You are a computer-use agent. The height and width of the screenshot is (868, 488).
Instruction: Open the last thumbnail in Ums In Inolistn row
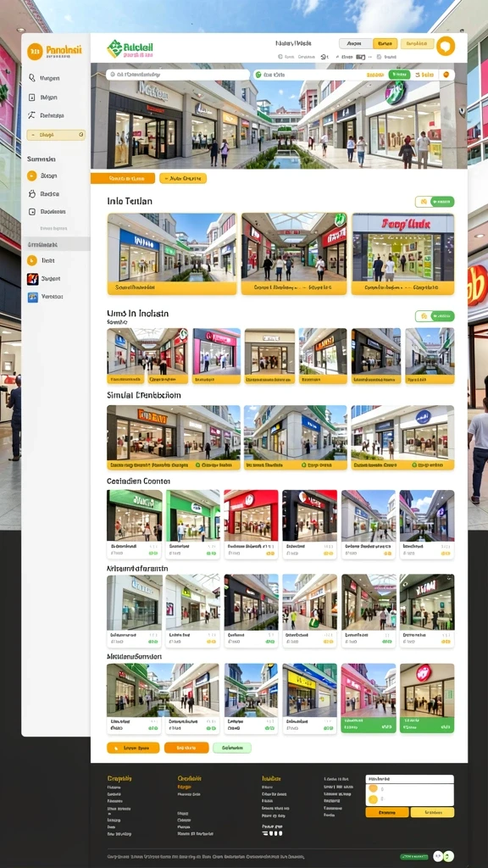tap(430, 356)
